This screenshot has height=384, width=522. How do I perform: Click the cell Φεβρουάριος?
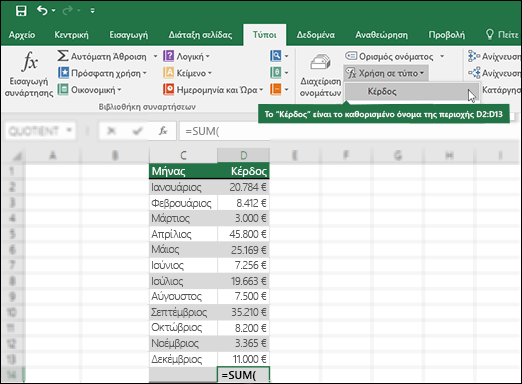click(183, 203)
